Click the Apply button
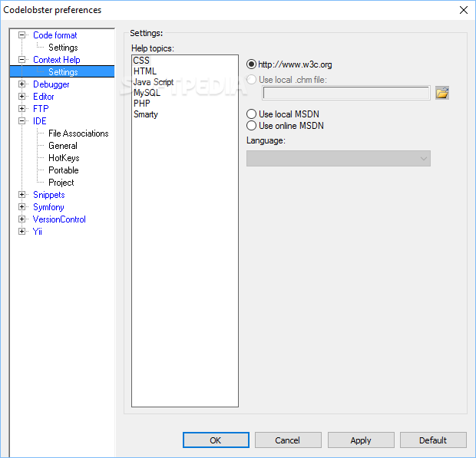The width and height of the screenshot is (476, 458). tap(361, 440)
